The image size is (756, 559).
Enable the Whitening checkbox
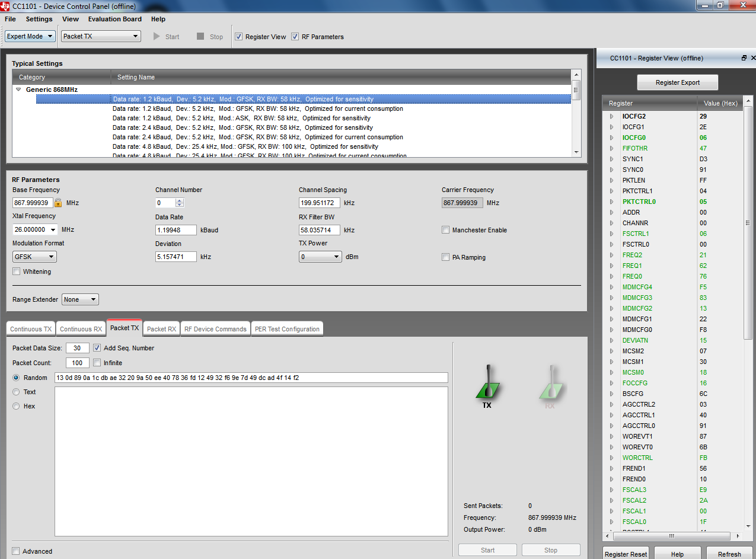(16, 271)
